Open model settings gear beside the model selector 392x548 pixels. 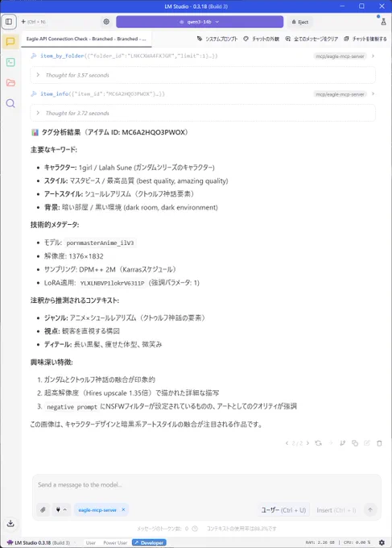pos(106,22)
